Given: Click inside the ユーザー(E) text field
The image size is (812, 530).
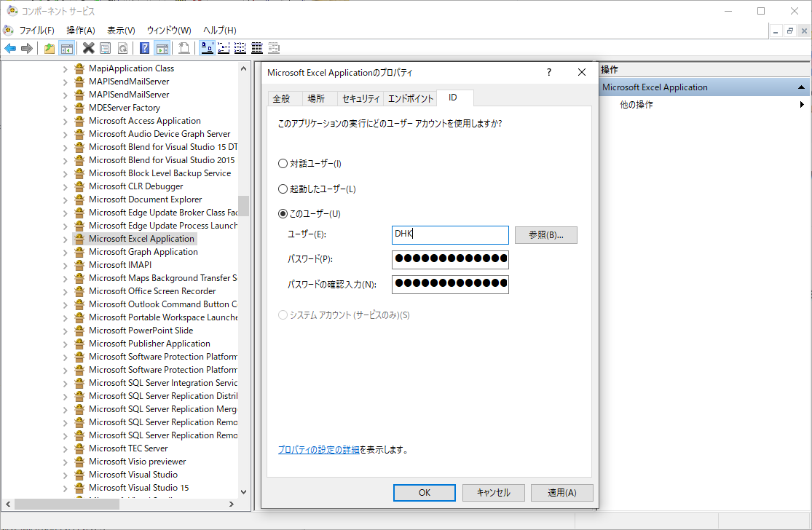Looking at the screenshot, I should (449, 234).
